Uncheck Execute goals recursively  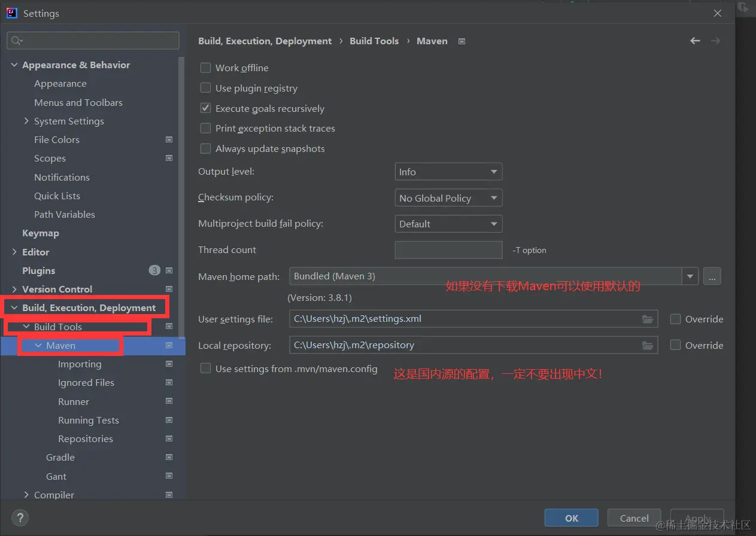205,108
